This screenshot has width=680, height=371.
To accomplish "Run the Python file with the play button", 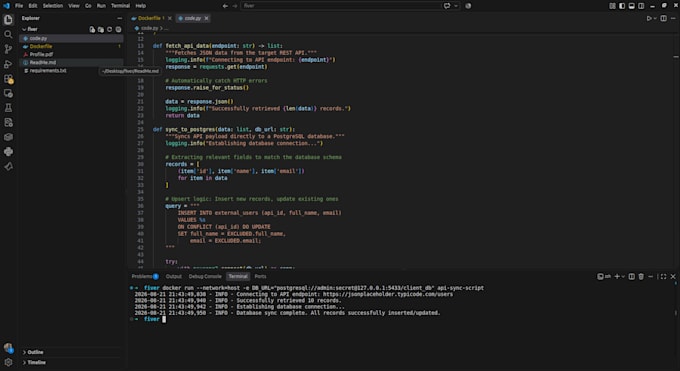I will tap(649, 18).
